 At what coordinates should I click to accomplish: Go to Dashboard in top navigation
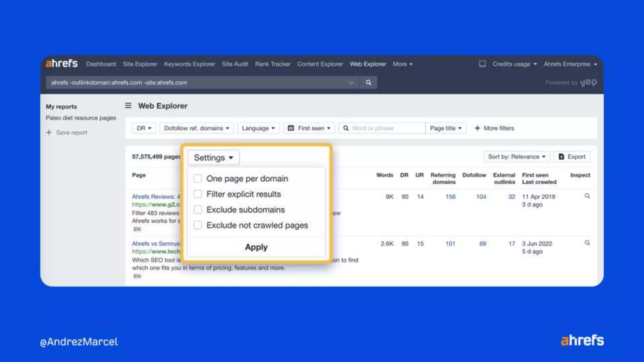coord(101,64)
